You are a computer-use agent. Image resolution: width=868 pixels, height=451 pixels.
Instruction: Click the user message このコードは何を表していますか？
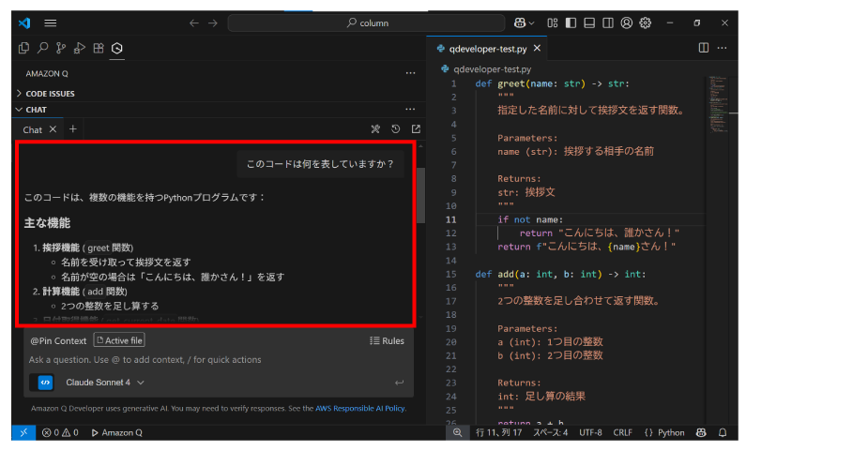coord(320,164)
